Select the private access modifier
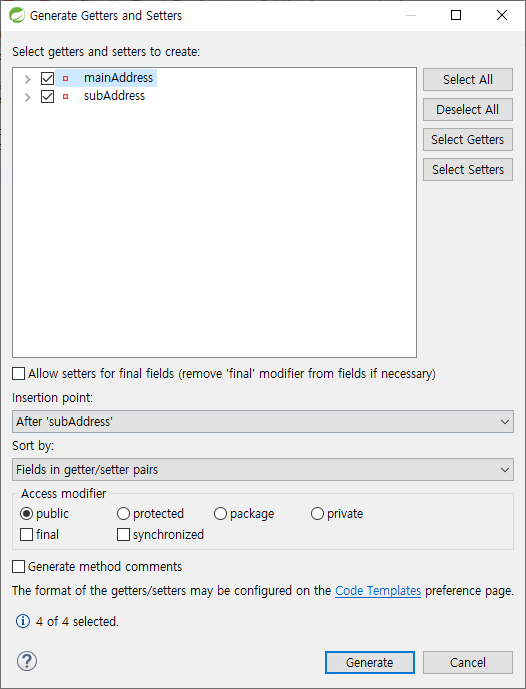The width and height of the screenshot is (526, 689). tap(317, 513)
